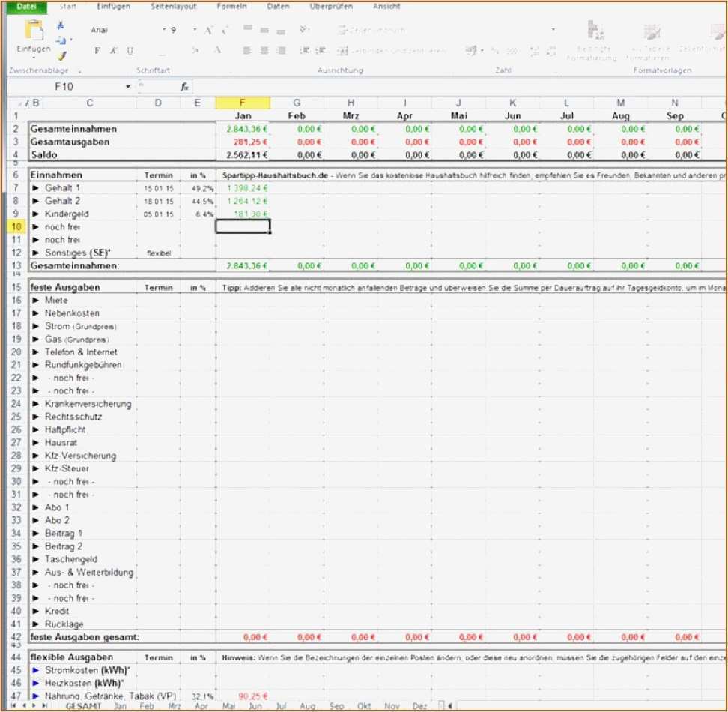Expand the Taschengeld row arrow
Screen dimensions: 728x712
point(35,559)
